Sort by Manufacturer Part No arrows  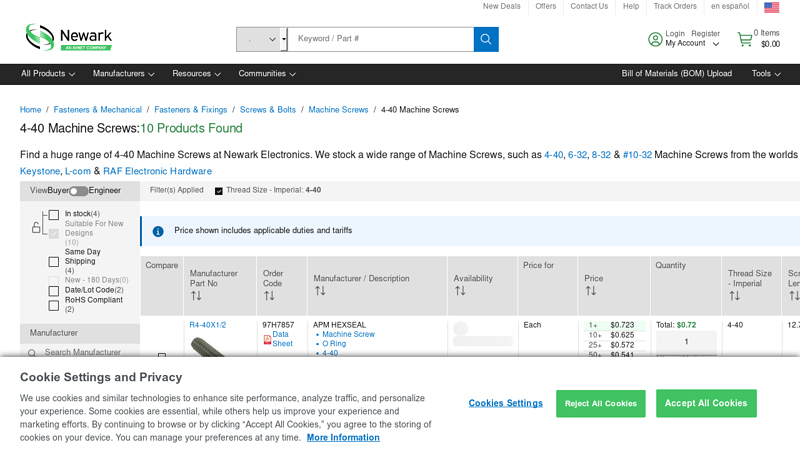coord(196,295)
